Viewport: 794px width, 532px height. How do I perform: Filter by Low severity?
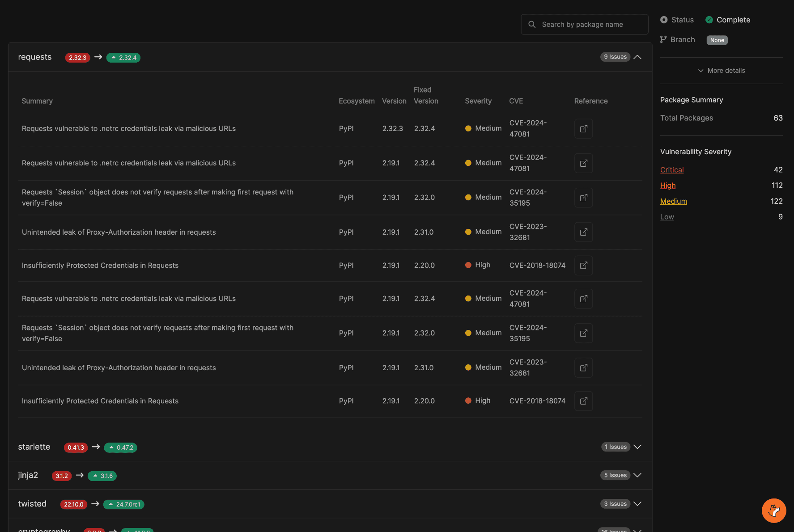[x=667, y=217]
